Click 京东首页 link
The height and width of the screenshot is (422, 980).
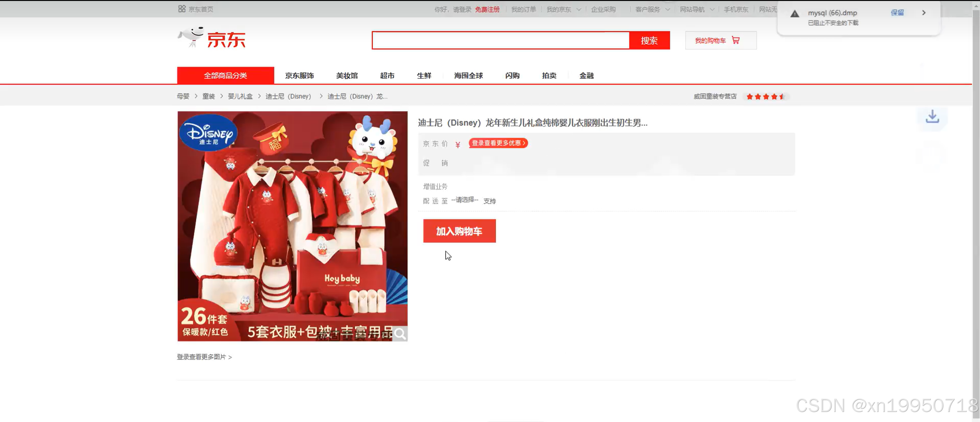pyautogui.click(x=201, y=9)
